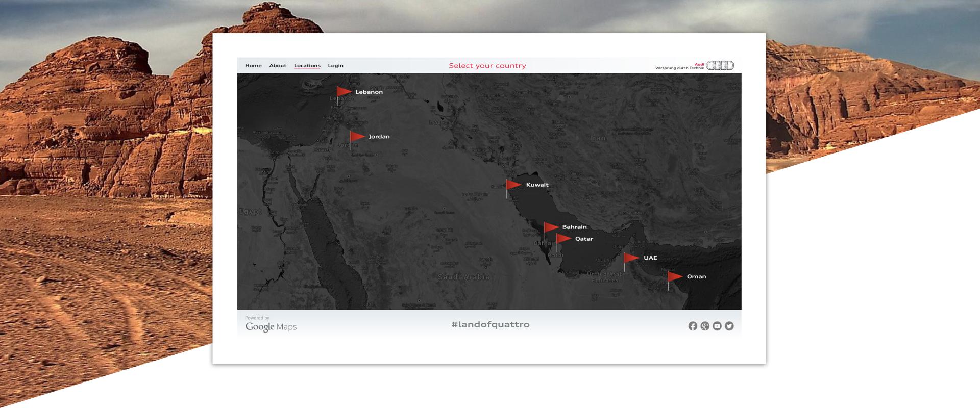Click the UAE flag on the map

(631, 258)
